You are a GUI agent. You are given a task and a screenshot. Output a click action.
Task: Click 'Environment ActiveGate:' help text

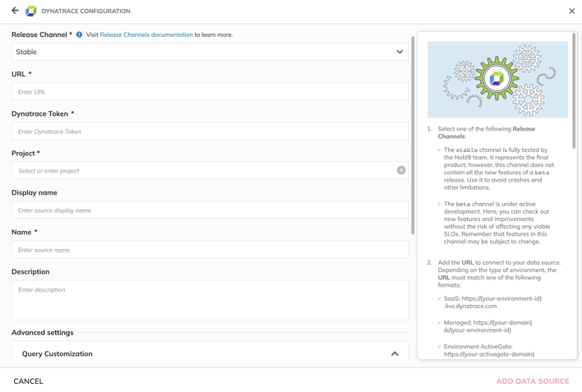point(478,346)
